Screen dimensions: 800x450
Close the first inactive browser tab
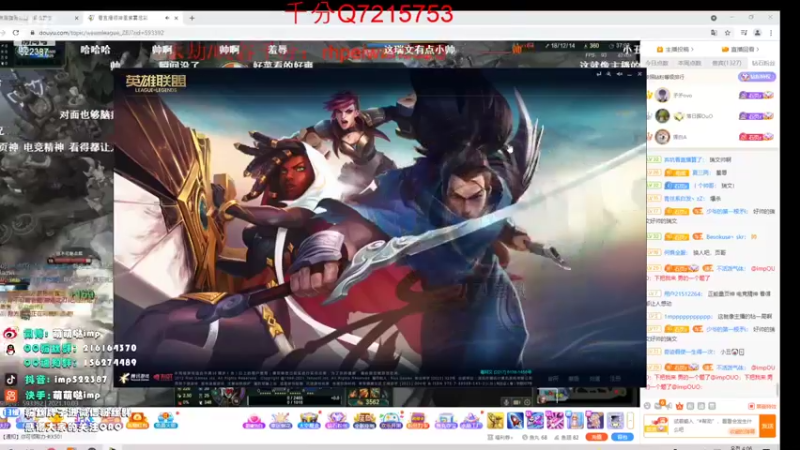coord(77,18)
